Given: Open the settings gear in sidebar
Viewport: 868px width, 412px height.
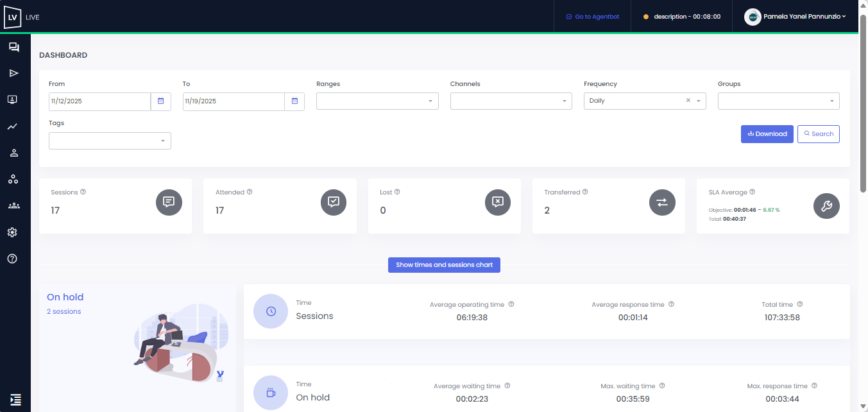Looking at the screenshot, I should (x=12, y=232).
